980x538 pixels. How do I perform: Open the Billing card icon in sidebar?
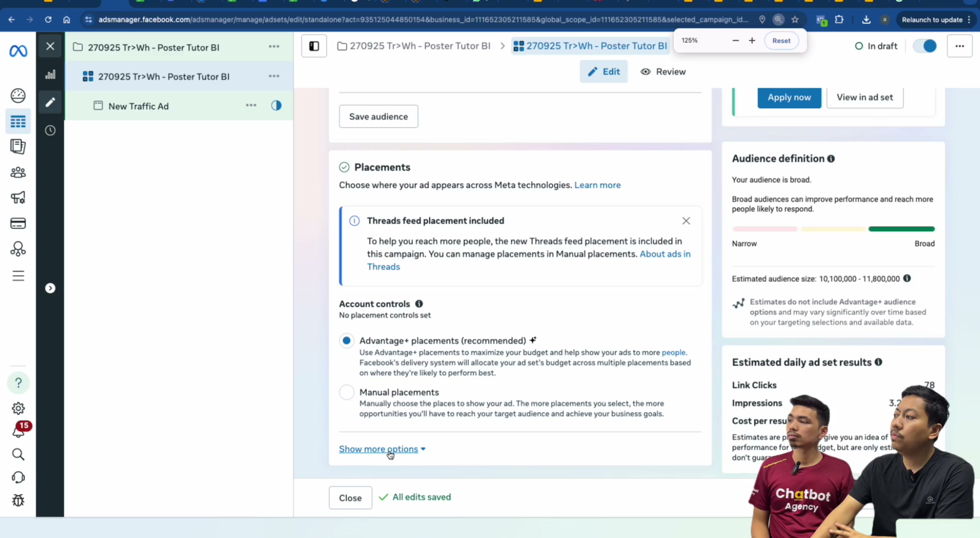18,223
